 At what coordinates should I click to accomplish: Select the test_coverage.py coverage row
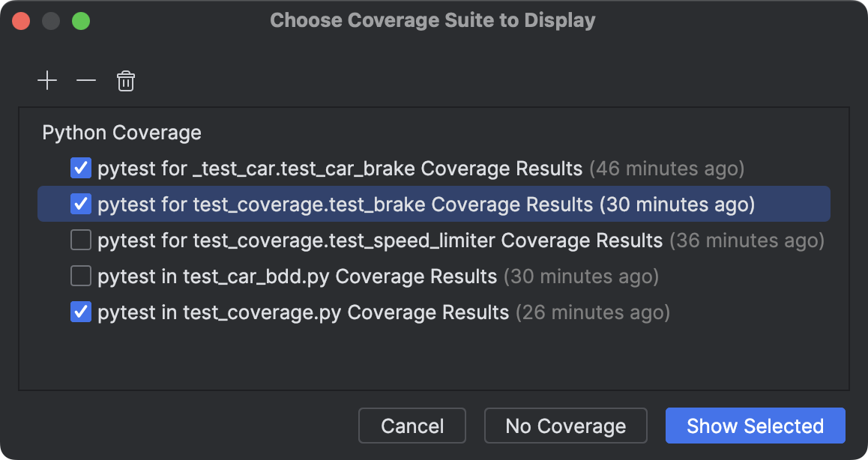pyautogui.click(x=300, y=312)
